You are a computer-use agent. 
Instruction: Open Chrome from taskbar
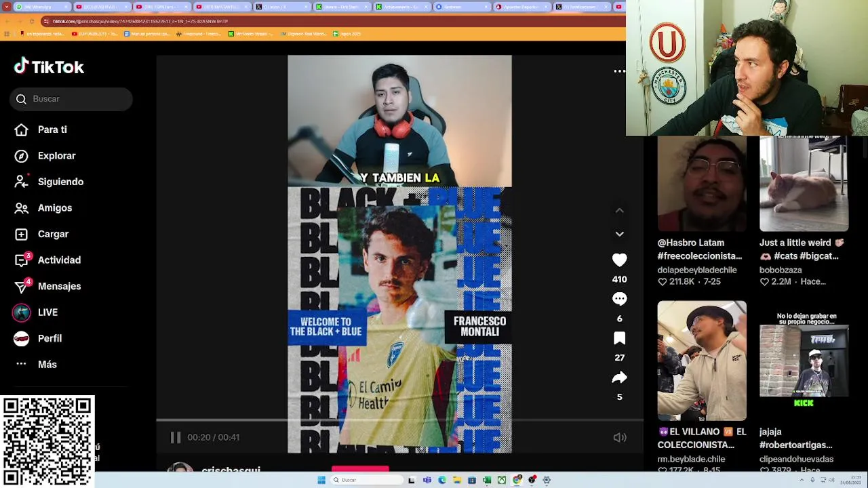(x=517, y=480)
